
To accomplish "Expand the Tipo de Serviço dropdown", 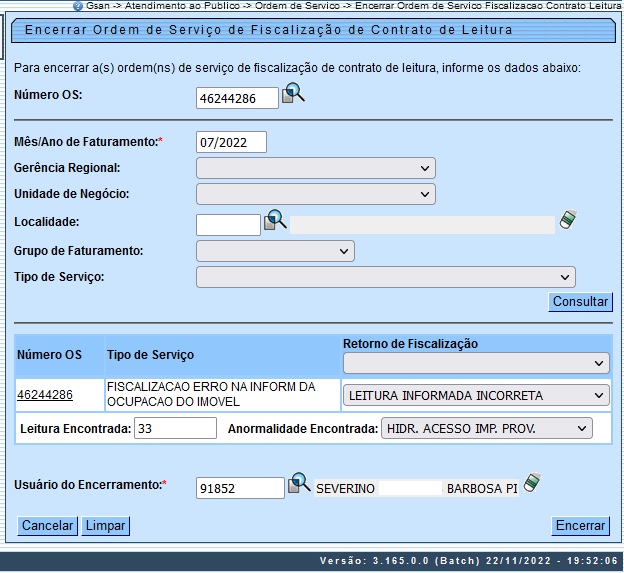I will tap(386, 276).
